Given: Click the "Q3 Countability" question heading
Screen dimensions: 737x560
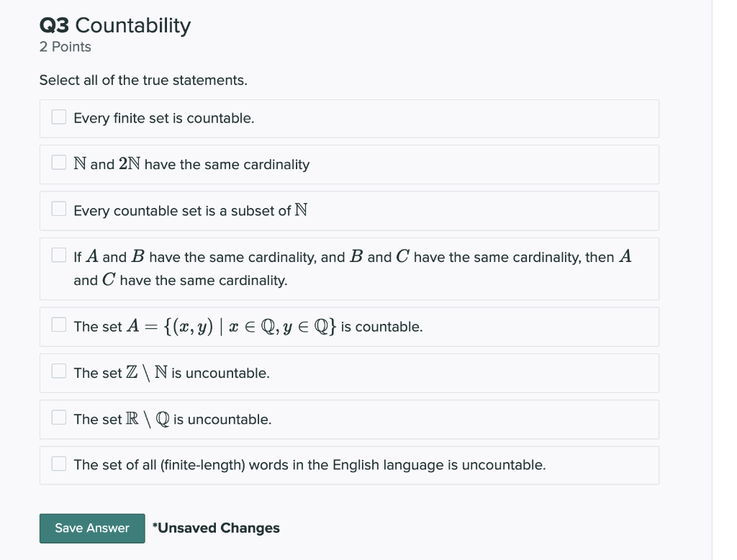Looking at the screenshot, I should [114, 24].
